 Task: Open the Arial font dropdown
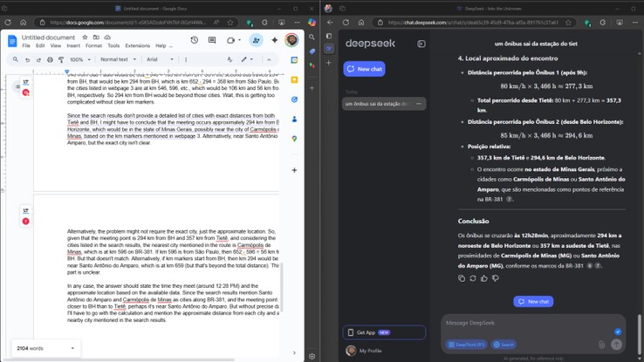(x=161, y=60)
